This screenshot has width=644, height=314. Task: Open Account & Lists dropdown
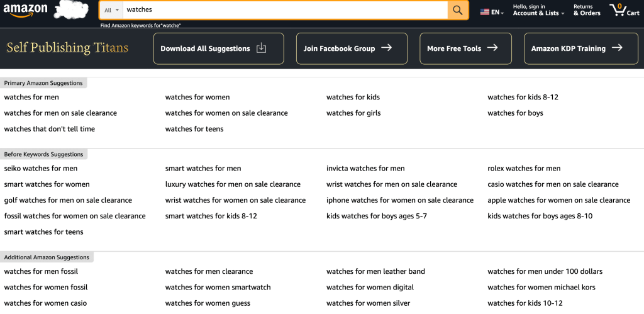pos(538,10)
